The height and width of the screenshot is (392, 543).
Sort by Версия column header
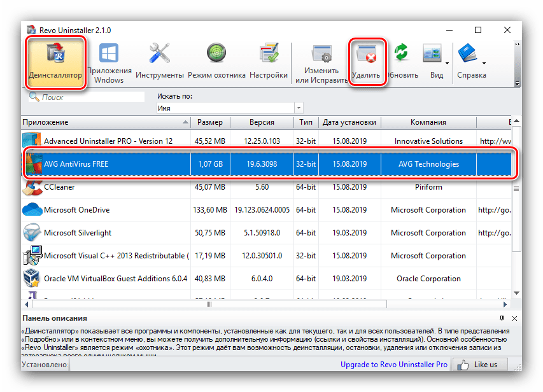click(x=262, y=122)
